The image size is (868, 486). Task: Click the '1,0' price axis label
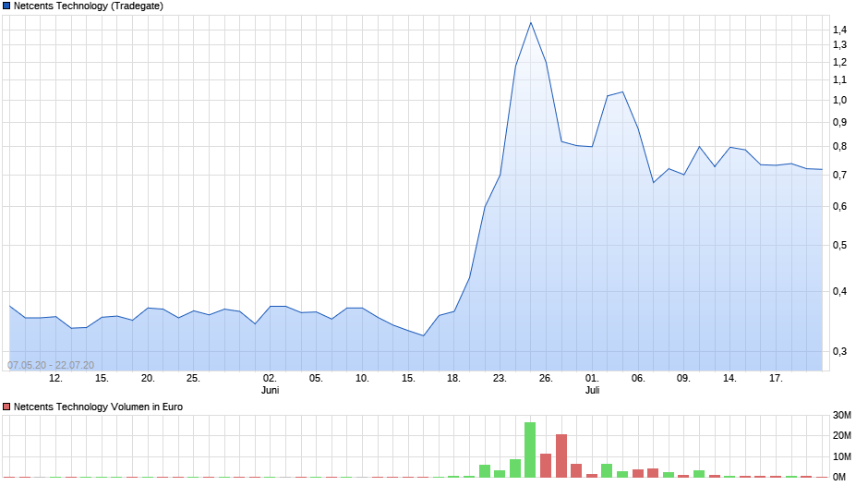[x=839, y=101]
